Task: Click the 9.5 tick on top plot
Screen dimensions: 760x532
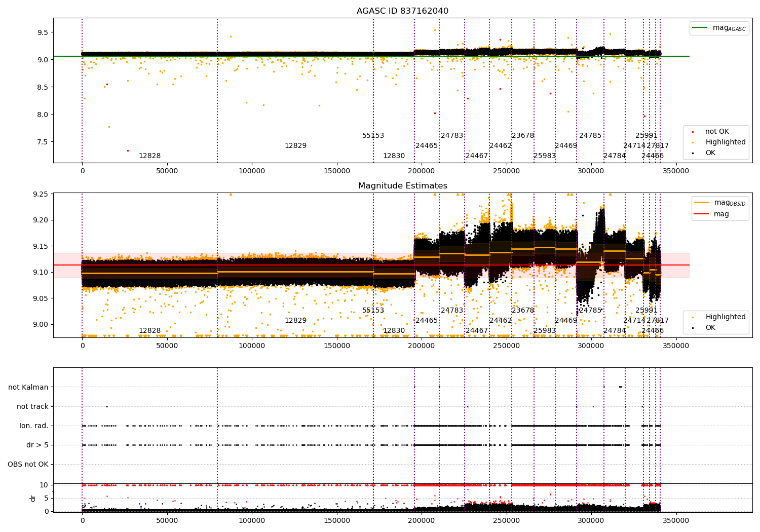Action: pyautogui.click(x=43, y=32)
